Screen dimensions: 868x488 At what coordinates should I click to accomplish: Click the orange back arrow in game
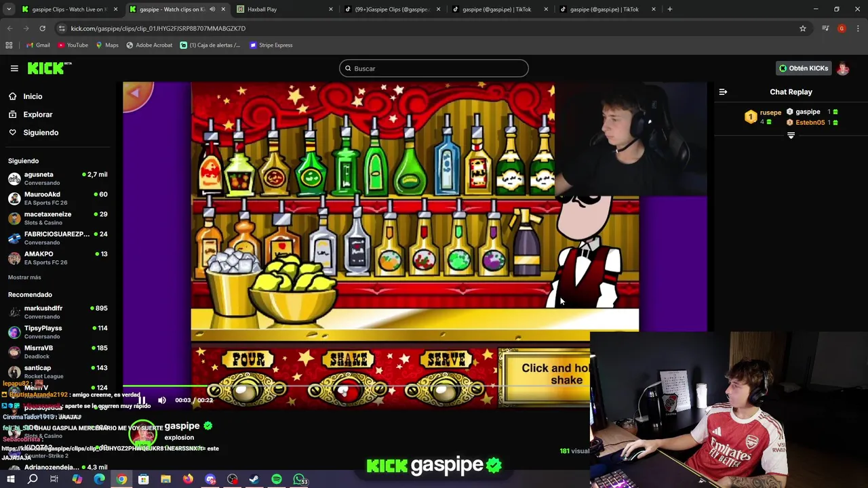pyautogui.click(x=138, y=94)
